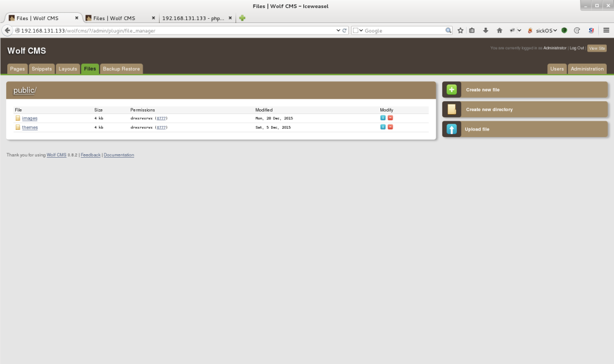Screen dimensions: 614x364
Task: Open the themes folder link
Action: 30,127
